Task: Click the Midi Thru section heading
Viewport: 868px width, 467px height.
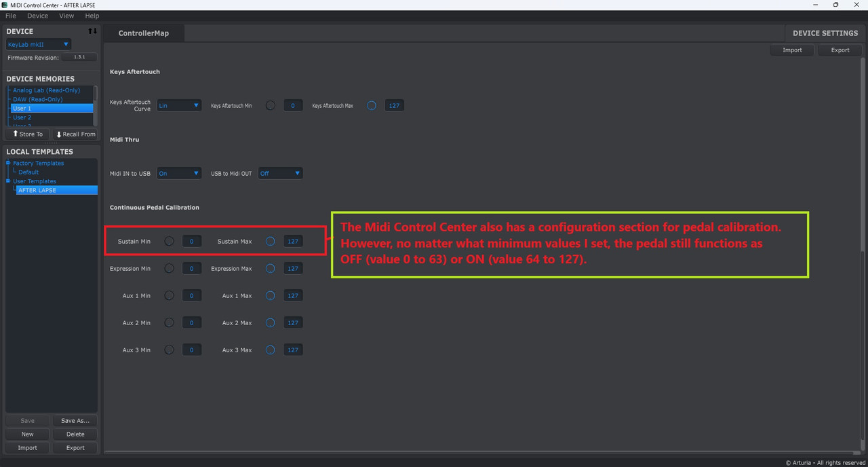Action: tap(124, 139)
